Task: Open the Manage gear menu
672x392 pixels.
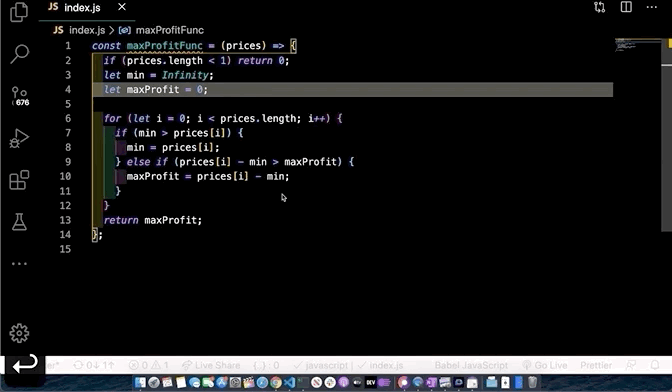Action: click(19, 333)
